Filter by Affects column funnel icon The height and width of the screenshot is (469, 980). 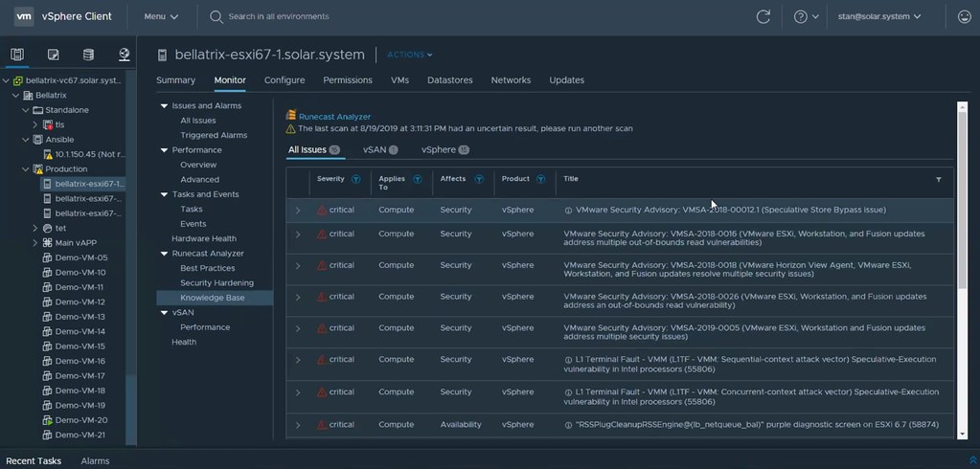(x=479, y=179)
